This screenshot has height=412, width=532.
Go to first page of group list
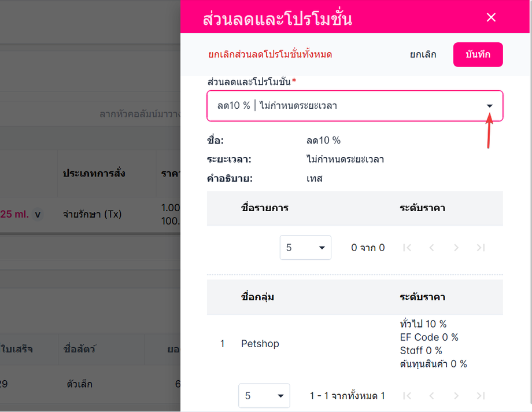[407, 395]
